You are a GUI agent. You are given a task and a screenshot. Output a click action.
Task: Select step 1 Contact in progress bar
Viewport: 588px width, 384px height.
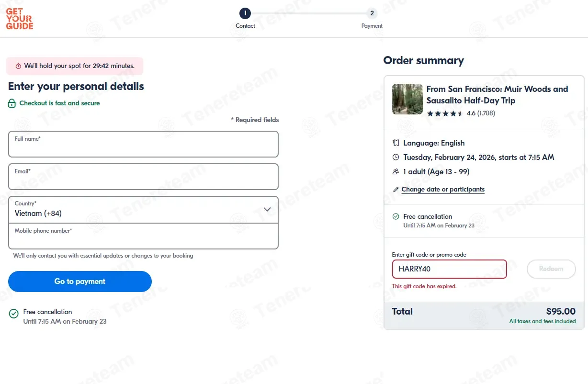pos(245,14)
